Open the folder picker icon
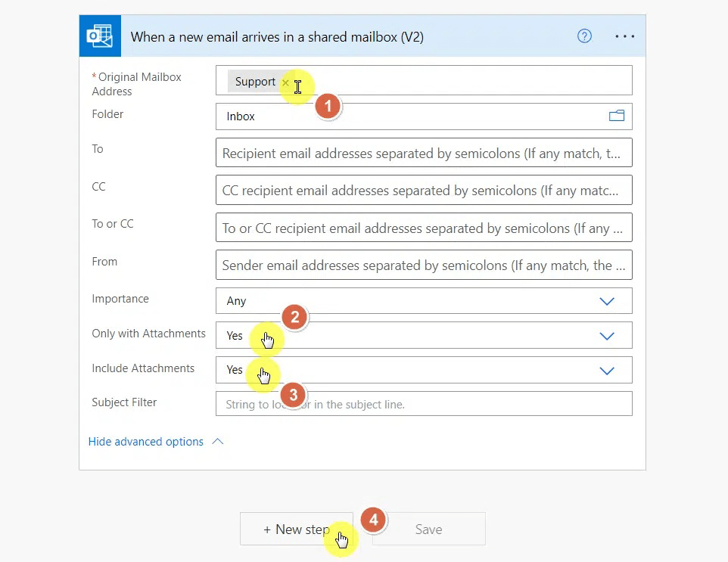 (x=617, y=116)
